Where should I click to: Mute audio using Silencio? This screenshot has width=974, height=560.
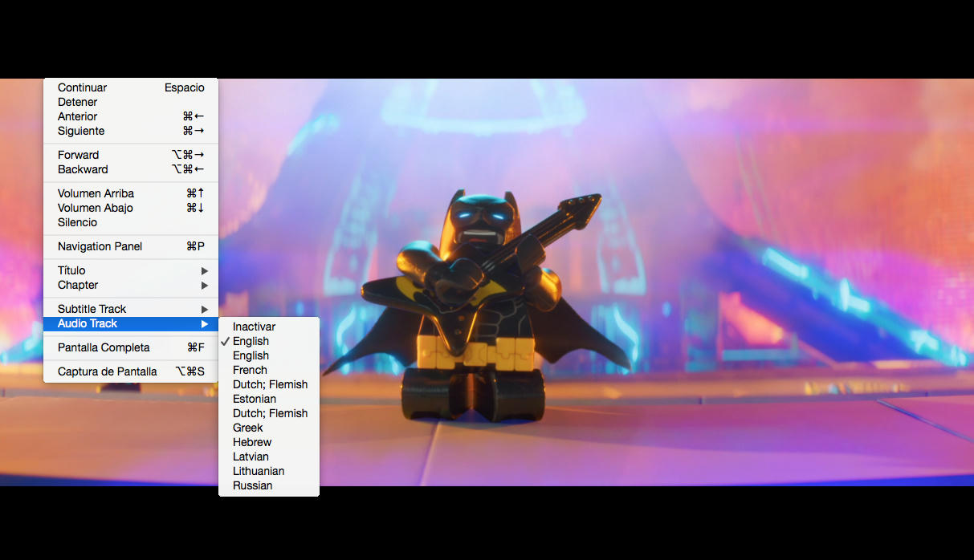78,222
